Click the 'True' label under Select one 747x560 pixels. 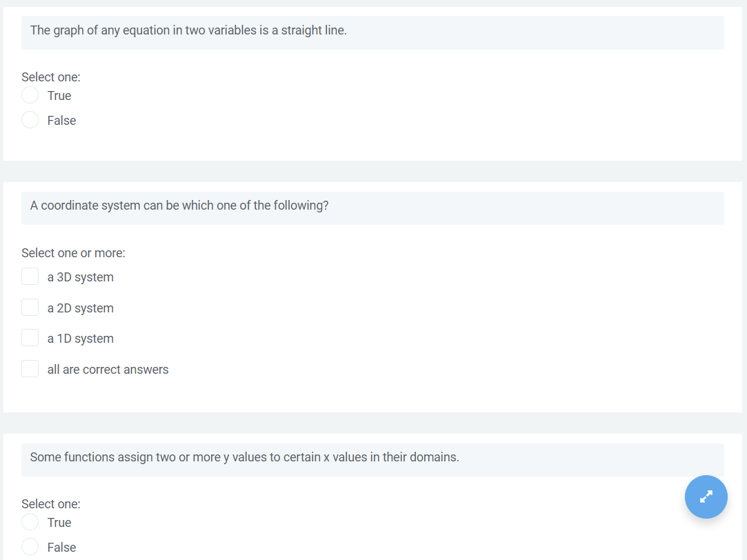(61, 95)
